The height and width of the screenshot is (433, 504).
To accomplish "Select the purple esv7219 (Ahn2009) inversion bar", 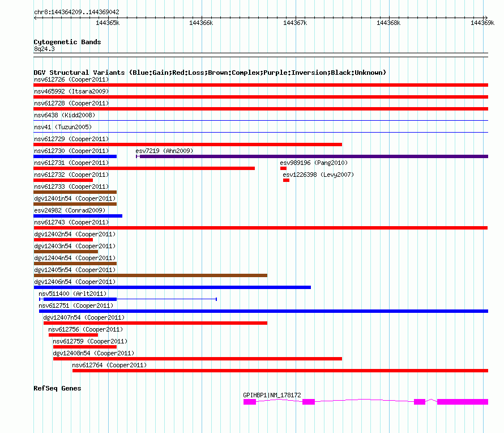I will click(314, 156).
